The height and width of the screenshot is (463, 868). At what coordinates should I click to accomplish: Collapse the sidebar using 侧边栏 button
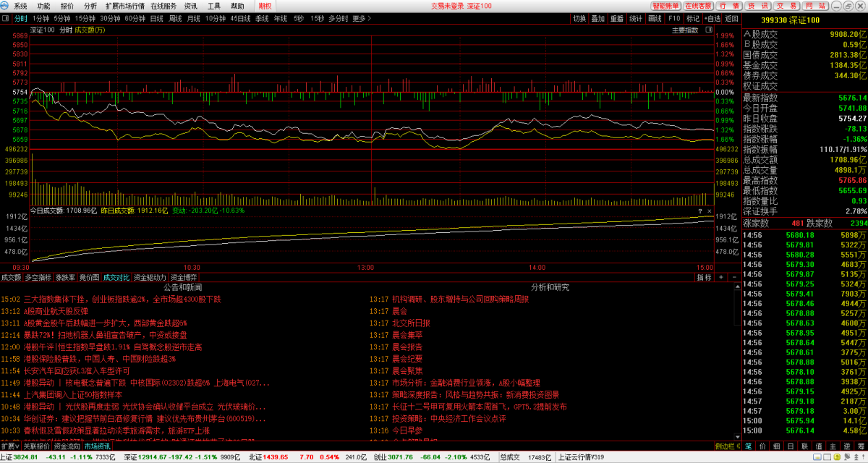click(726, 446)
